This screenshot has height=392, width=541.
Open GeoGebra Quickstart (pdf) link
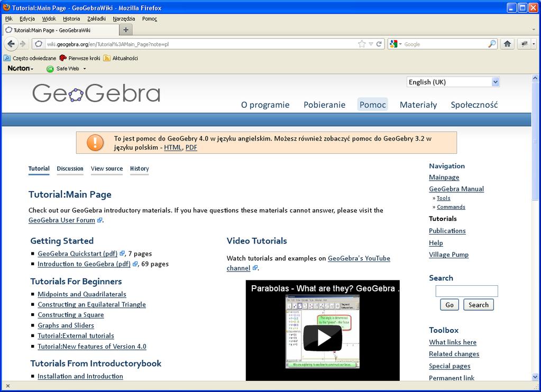click(78, 254)
